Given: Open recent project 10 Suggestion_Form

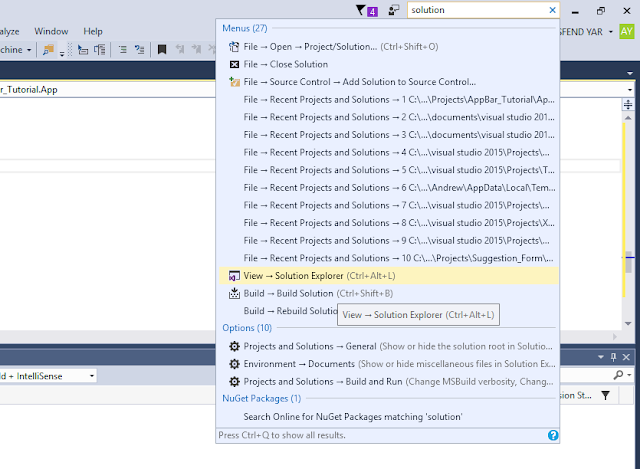Looking at the screenshot, I should (x=389, y=258).
